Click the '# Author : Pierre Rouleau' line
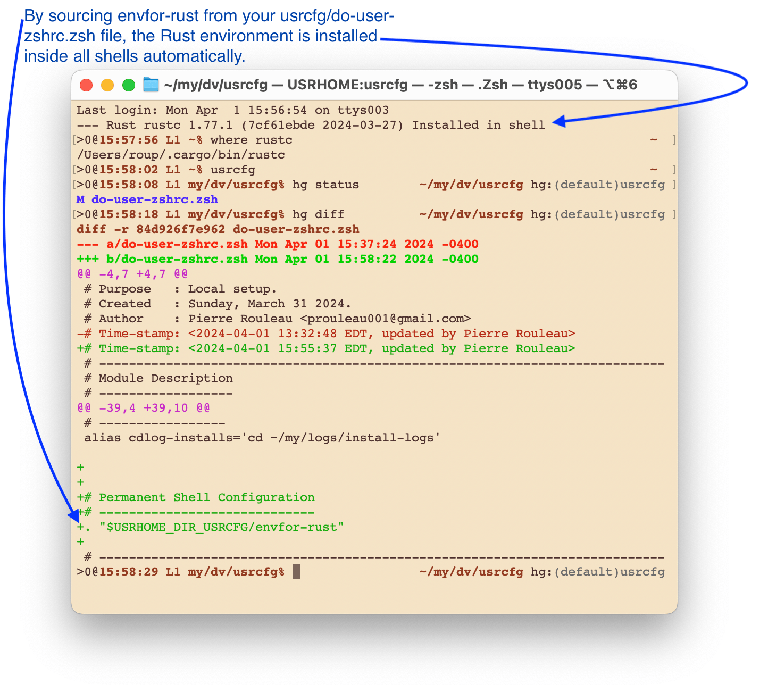This screenshot has width=768, height=700. pyautogui.click(x=277, y=319)
